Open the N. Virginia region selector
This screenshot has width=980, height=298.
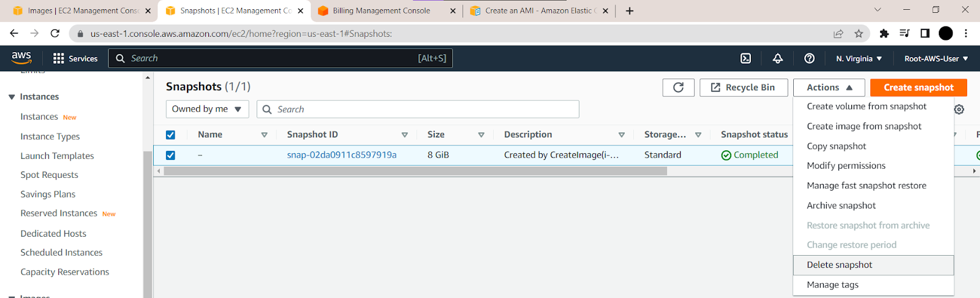click(x=859, y=59)
